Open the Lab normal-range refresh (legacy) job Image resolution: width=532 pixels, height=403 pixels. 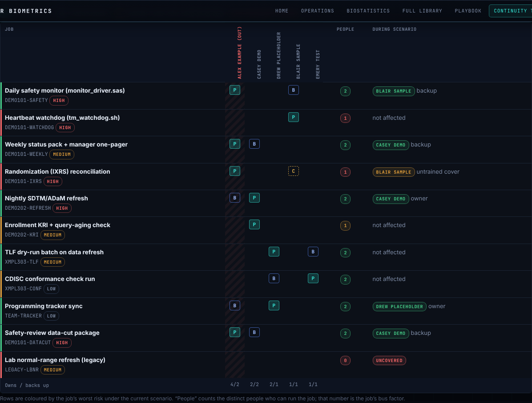55,360
